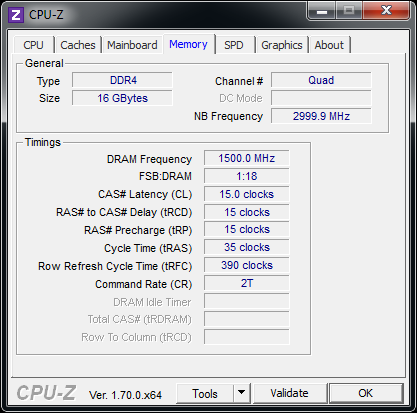Click the NB Frequency label
The image size is (417, 413).
click(x=228, y=116)
